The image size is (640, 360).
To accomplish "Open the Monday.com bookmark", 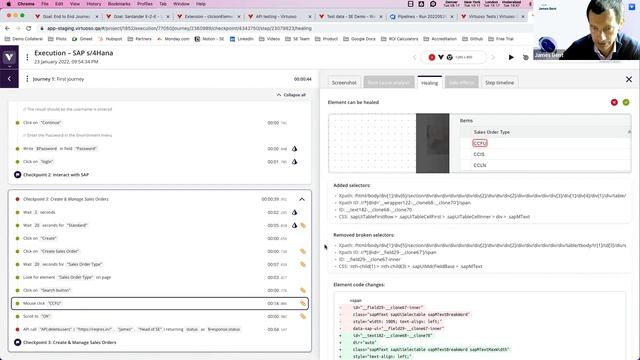I will (x=173, y=39).
